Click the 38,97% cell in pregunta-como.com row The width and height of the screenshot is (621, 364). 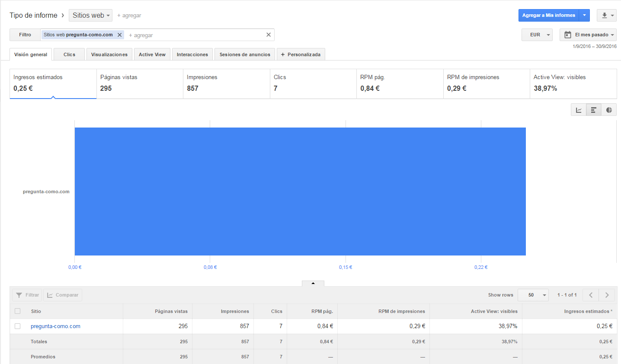click(x=508, y=326)
